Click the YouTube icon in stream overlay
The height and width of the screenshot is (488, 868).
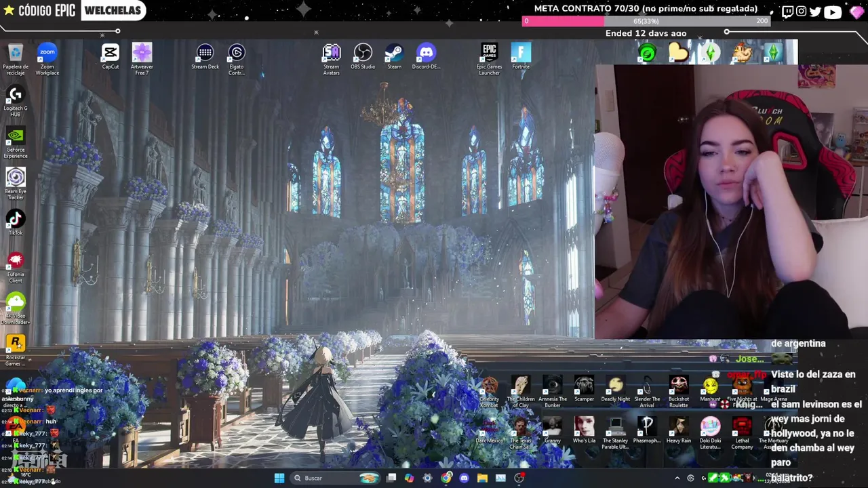(x=833, y=12)
